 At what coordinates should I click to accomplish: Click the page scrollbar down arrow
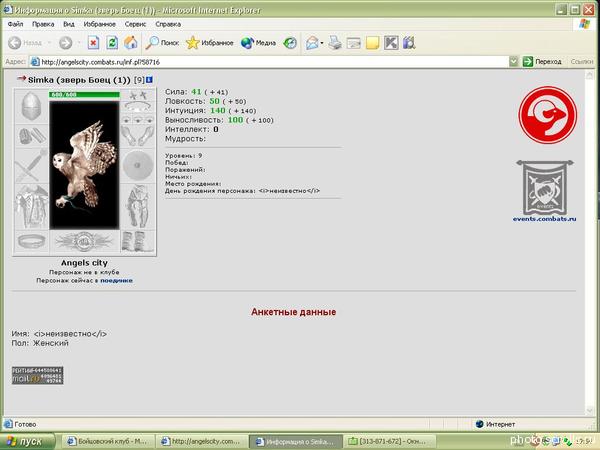(x=589, y=410)
